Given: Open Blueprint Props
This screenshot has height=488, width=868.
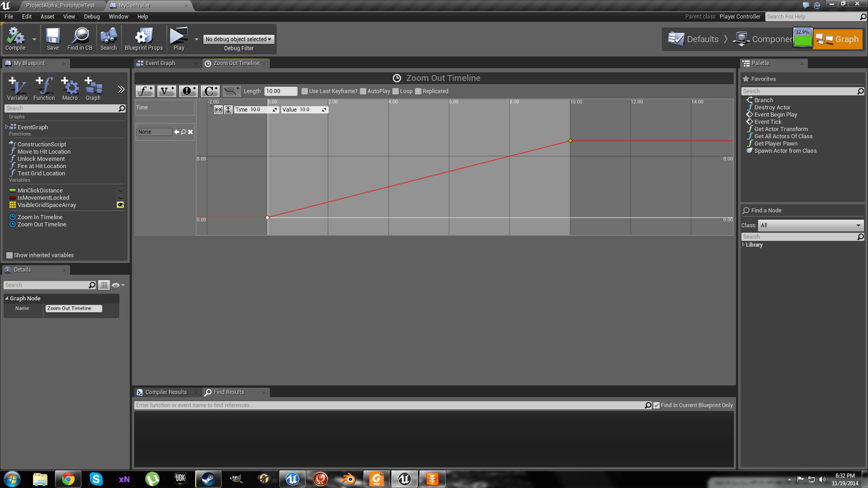Looking at the screenshot, I should [x=144, y=39].
